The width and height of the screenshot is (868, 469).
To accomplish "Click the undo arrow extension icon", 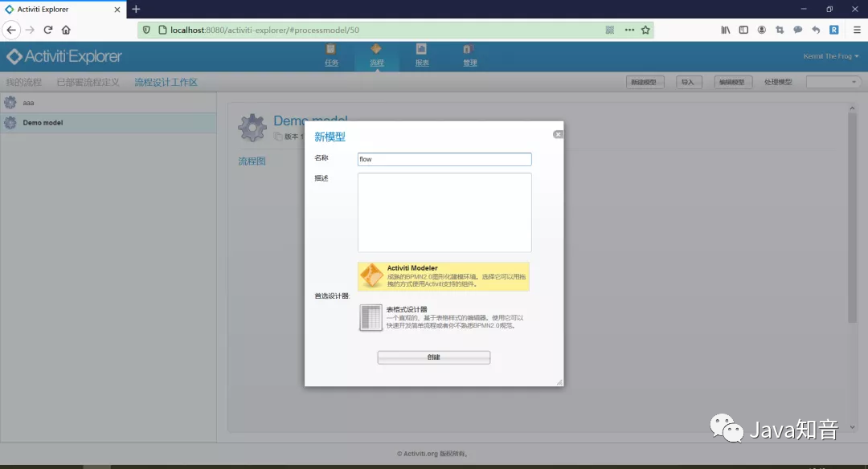I will click(816, 30).
